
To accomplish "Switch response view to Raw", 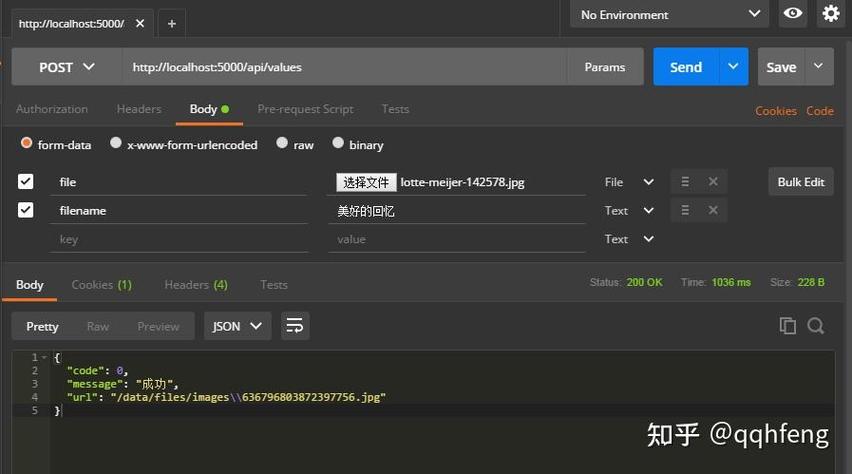I will (98, 326).
